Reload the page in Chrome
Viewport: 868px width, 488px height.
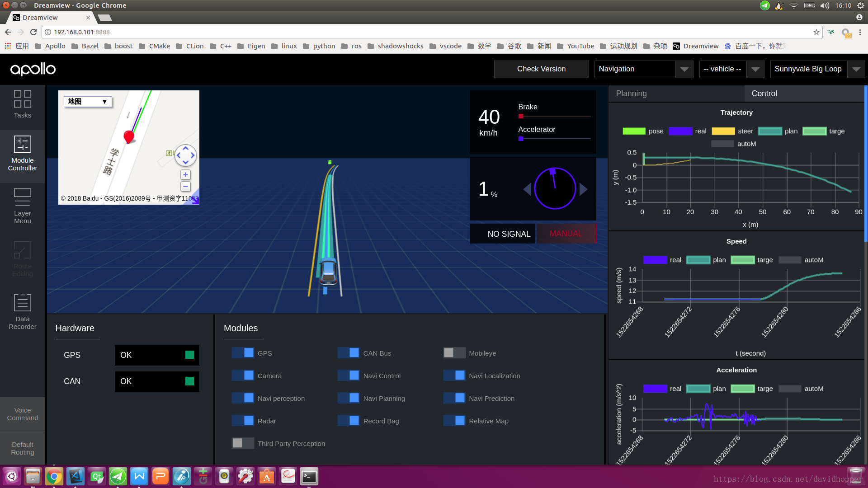(x=33, y=32)
